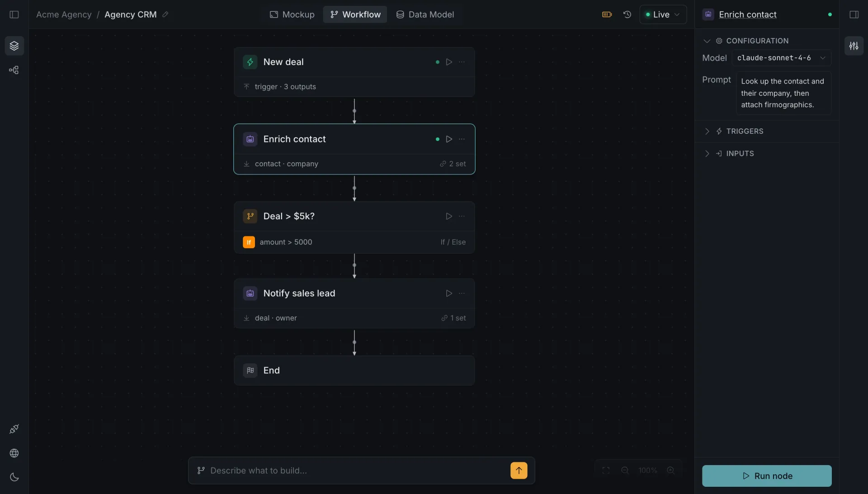868x494 pixels.
Task: Collapse the CONFIGURATION section
Action: (x=707, y=41)
